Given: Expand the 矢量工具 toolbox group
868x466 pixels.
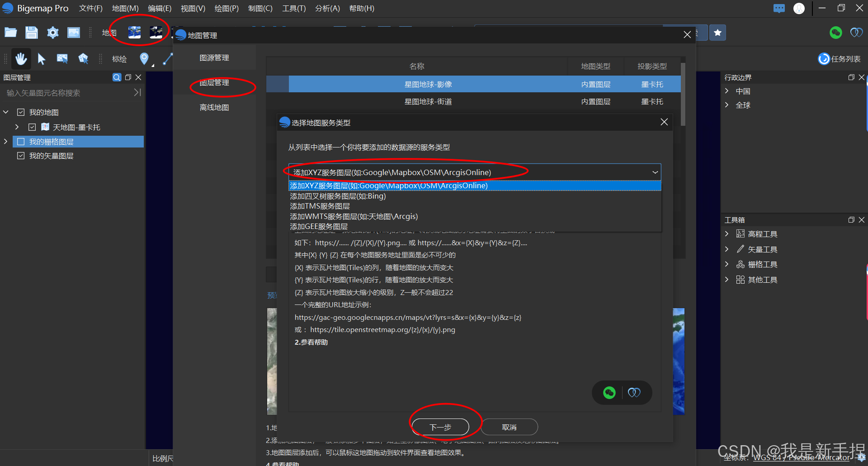Looking at the screenshot, I should tap(727, 249).
